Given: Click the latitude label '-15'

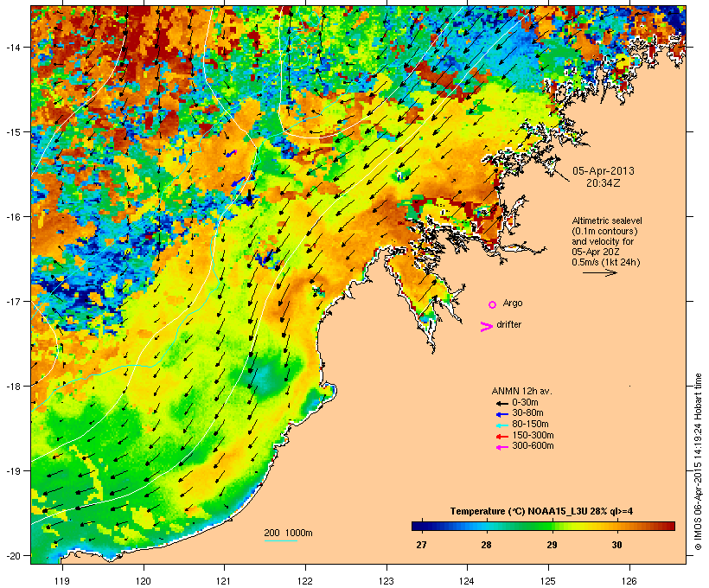Looking at the screenshot, I should click(x=12, y=132).
